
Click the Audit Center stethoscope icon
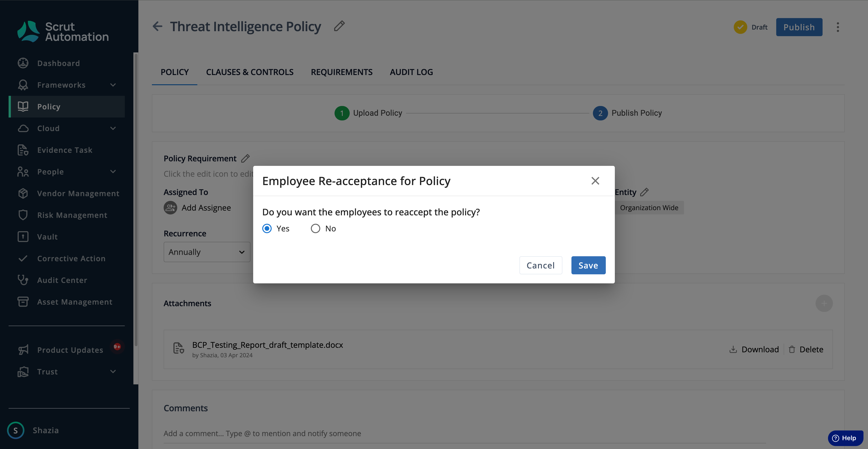click(x=23, y=280)
